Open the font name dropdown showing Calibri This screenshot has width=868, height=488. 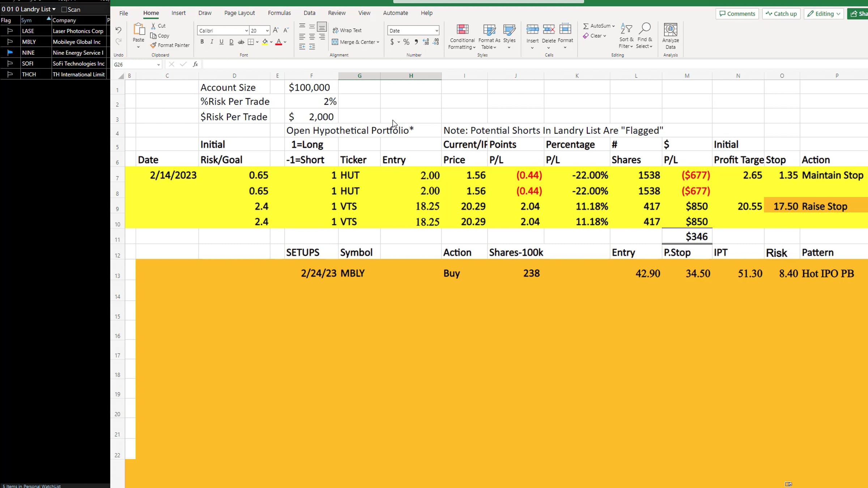click(246, 31)
